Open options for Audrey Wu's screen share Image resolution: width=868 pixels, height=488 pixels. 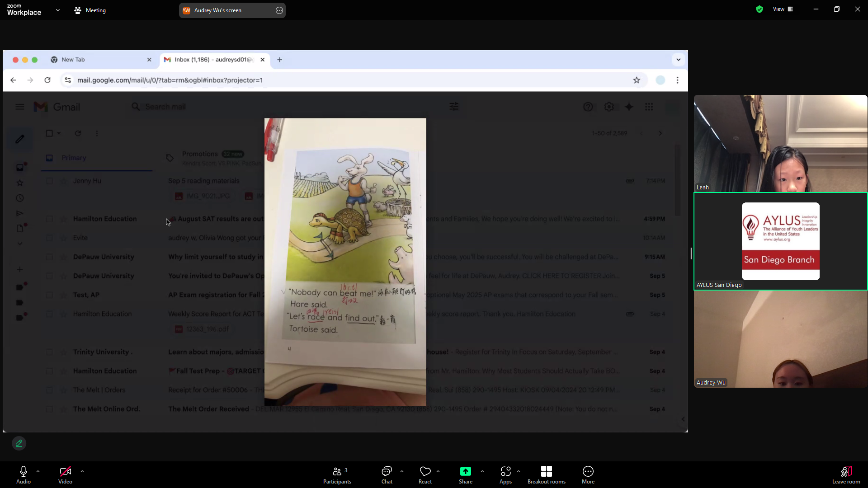279,10
